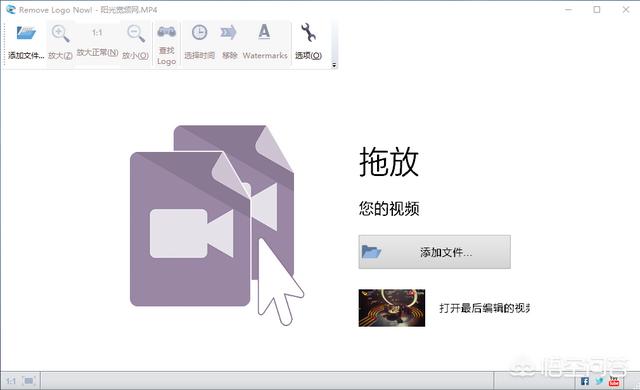Click the video files drop illustration
Viewport: 640px width, 390px height.
coord(217,225)
